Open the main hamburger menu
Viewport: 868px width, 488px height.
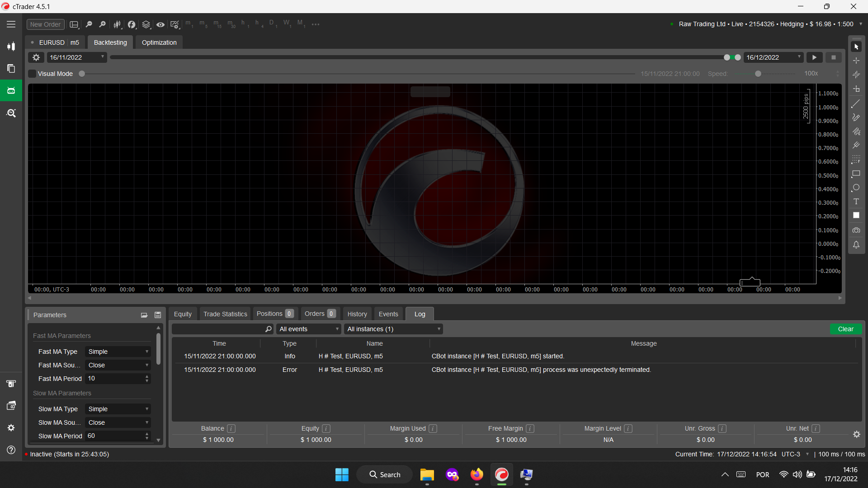click(11, 24)
